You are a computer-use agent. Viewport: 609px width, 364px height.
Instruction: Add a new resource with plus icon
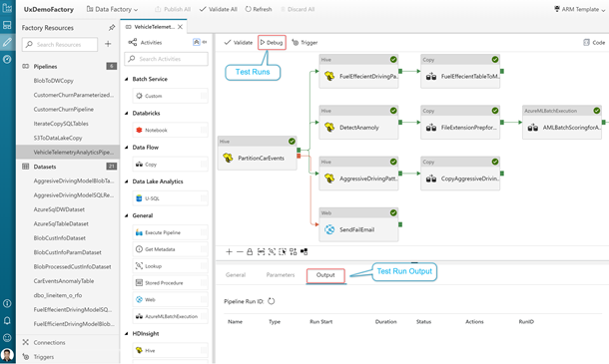pos(108,44)
